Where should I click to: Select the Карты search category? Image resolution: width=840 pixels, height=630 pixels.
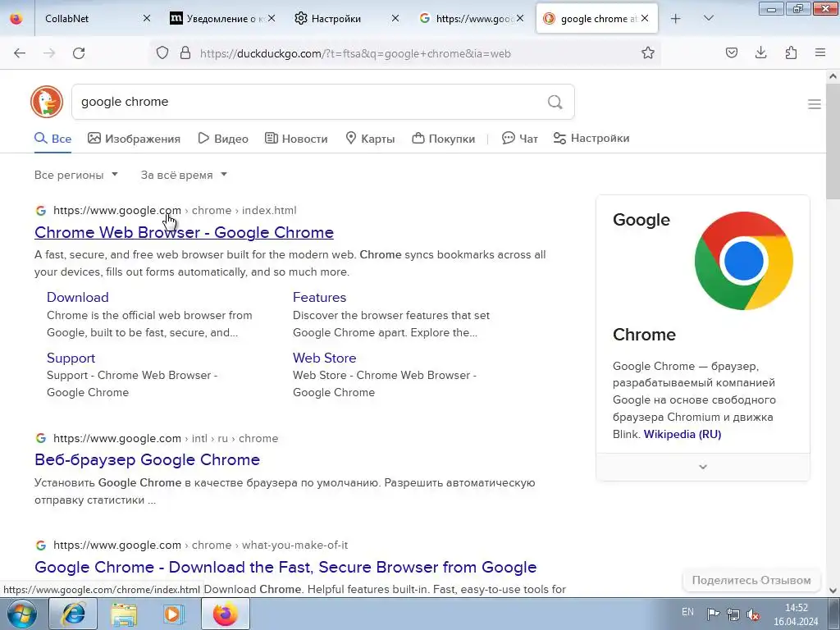pos(370,139)
